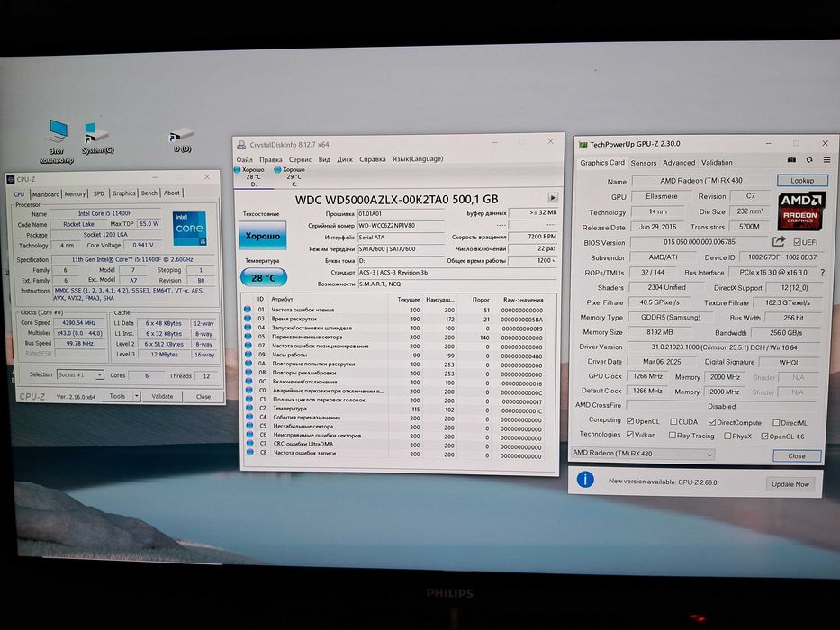Open the D (D) drive desktop icon
The image size is (840, 630).
pos(182,140)
